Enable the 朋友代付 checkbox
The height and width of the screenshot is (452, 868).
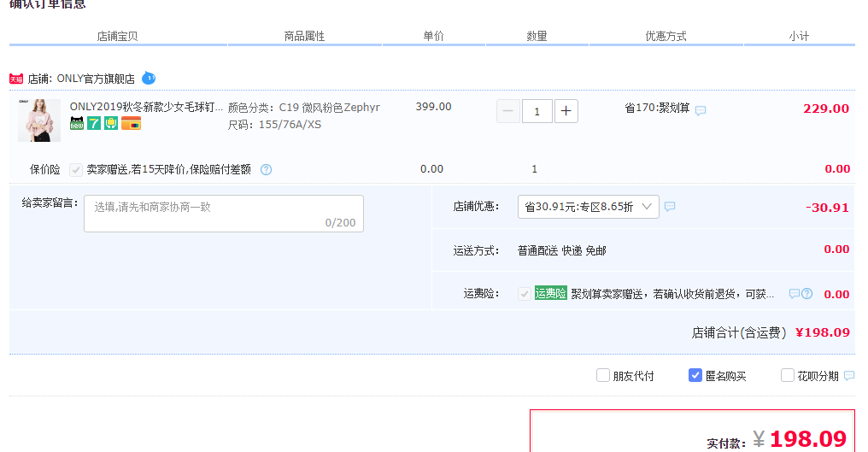pyautogui.click(x=603, y=376)
